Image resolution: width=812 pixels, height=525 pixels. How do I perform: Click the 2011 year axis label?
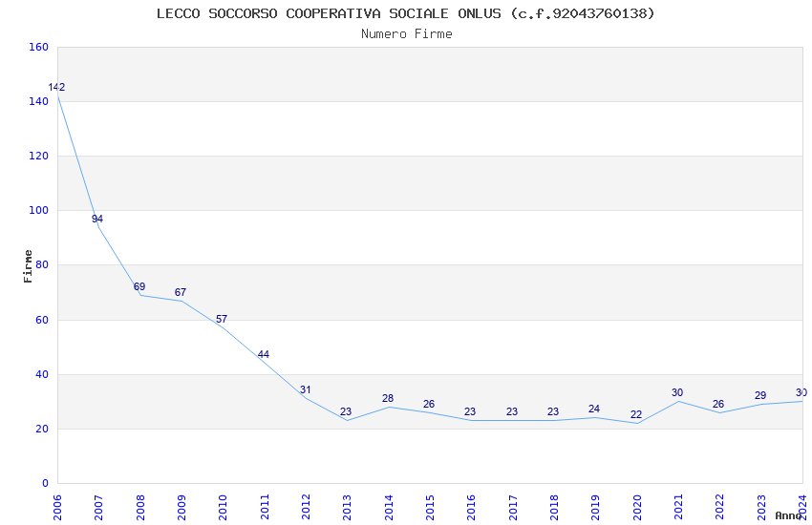pos(265,508)
